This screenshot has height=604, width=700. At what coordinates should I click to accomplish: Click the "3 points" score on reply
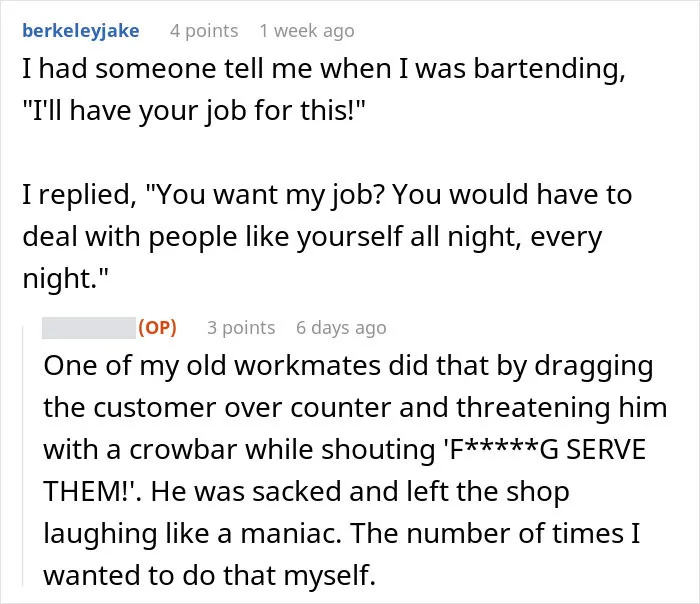click(x=241, y=328)
